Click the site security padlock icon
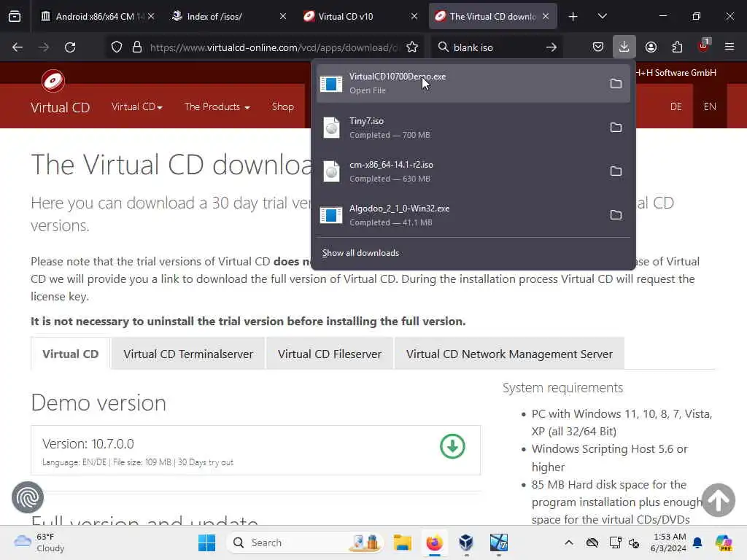This screenshot has width=747, height=560. [137, 47]
